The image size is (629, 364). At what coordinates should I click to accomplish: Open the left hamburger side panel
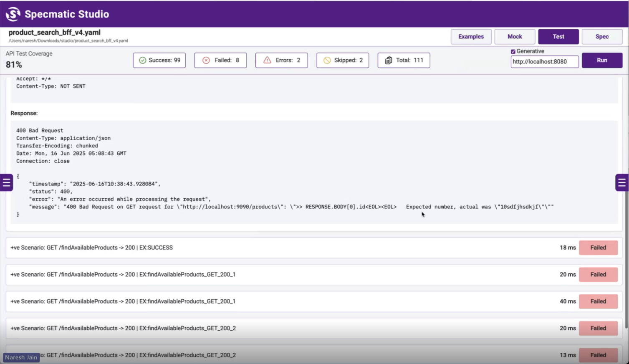coord(6,182)
